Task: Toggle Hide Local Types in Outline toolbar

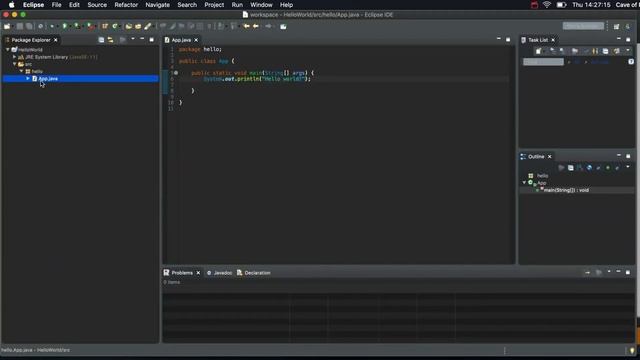Action: 617,168
